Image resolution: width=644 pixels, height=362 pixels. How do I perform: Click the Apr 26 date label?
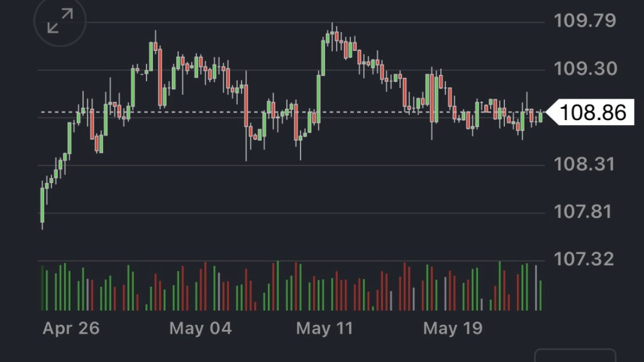(71, 328)
